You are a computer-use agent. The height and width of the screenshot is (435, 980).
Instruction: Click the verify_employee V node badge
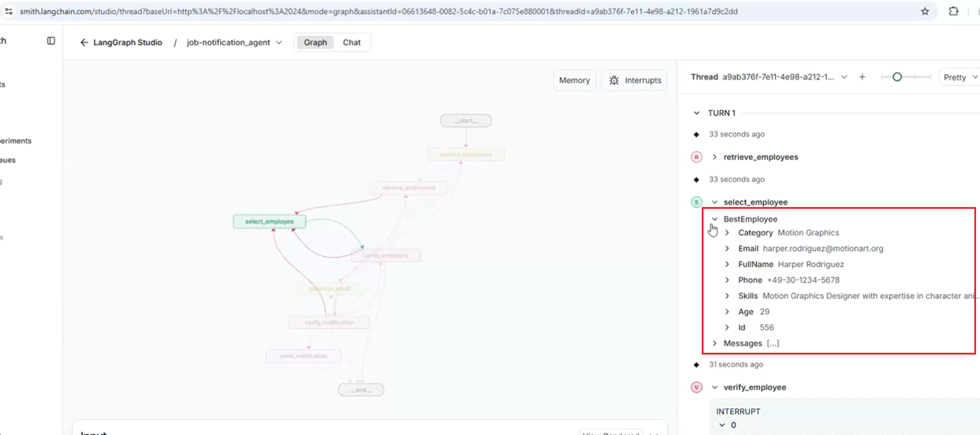[x=696, y=387]
